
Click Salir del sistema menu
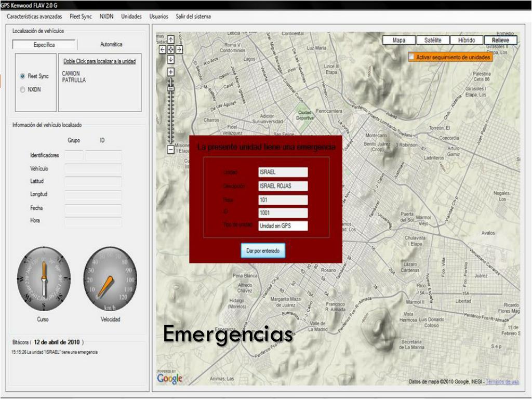[193, 16]
